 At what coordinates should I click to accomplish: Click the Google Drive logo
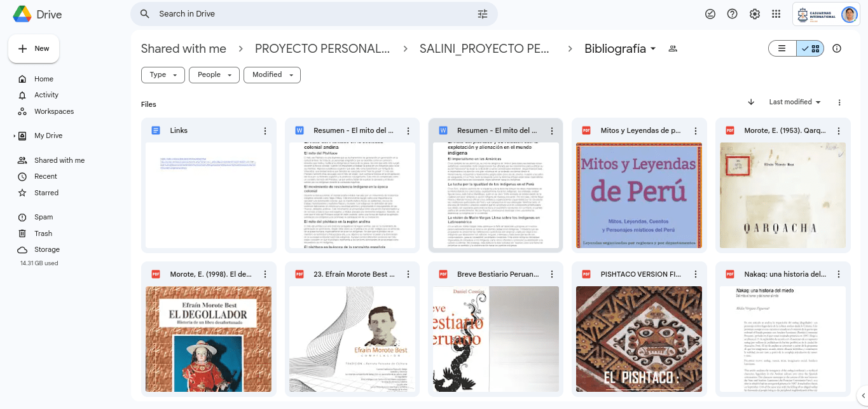[22, 13]
